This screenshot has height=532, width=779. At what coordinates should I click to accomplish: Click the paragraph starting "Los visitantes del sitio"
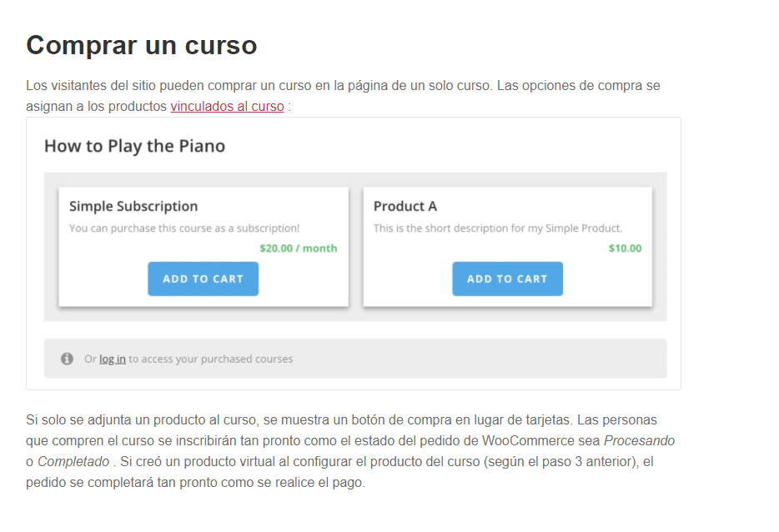click(x=343, y=96)
